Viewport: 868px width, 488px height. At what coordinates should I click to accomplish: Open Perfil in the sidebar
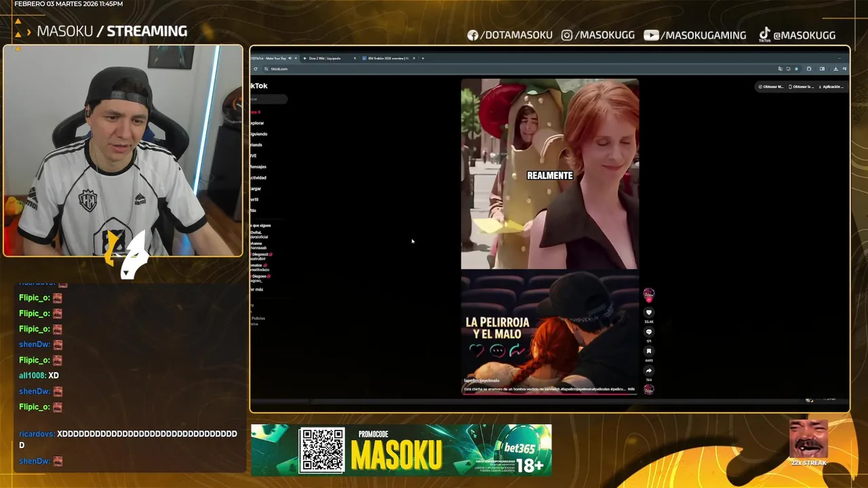254,199
